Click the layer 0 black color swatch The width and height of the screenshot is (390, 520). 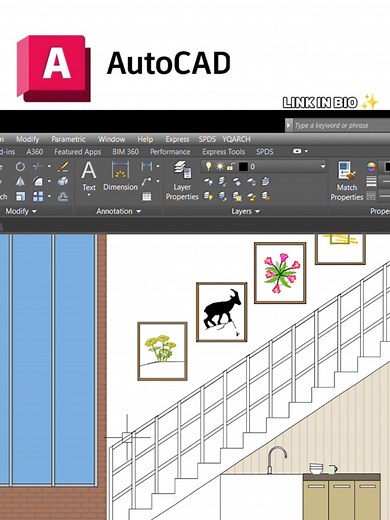243,166
